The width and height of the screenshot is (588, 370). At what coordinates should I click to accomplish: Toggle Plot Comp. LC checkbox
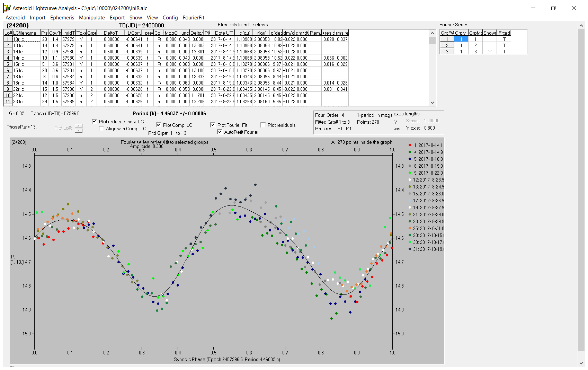click(158, 125)
